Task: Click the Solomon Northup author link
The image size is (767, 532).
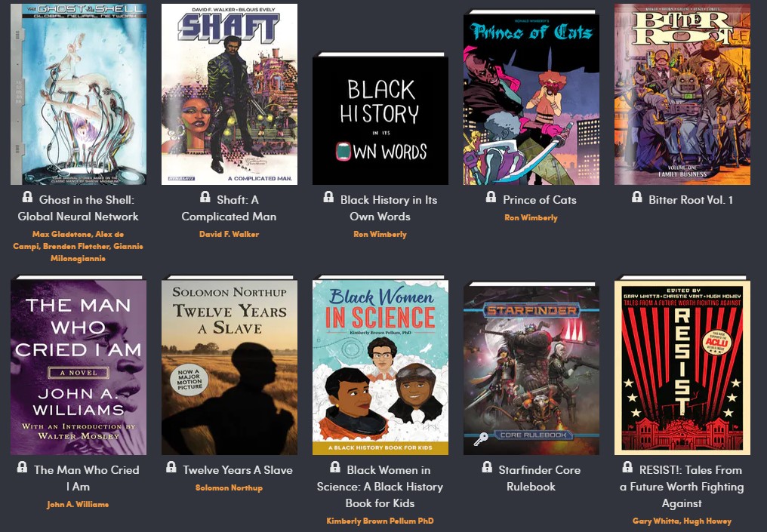Action: click(229, 488)
